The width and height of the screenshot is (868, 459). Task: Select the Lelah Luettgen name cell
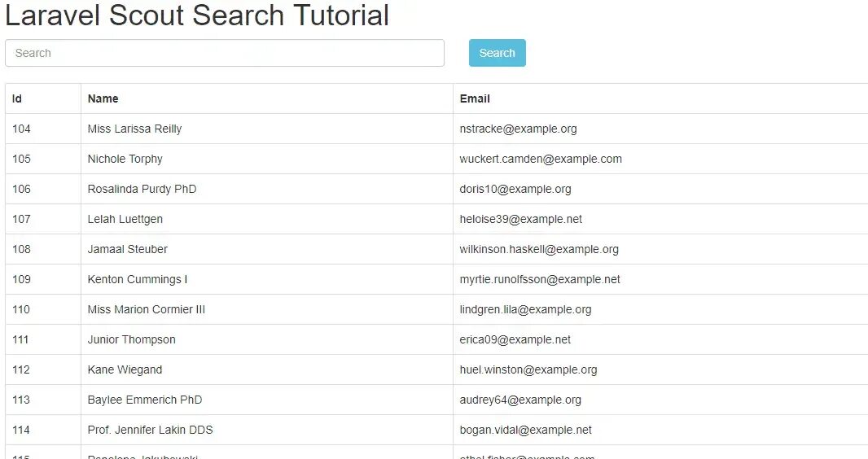(x=125, y=219)
